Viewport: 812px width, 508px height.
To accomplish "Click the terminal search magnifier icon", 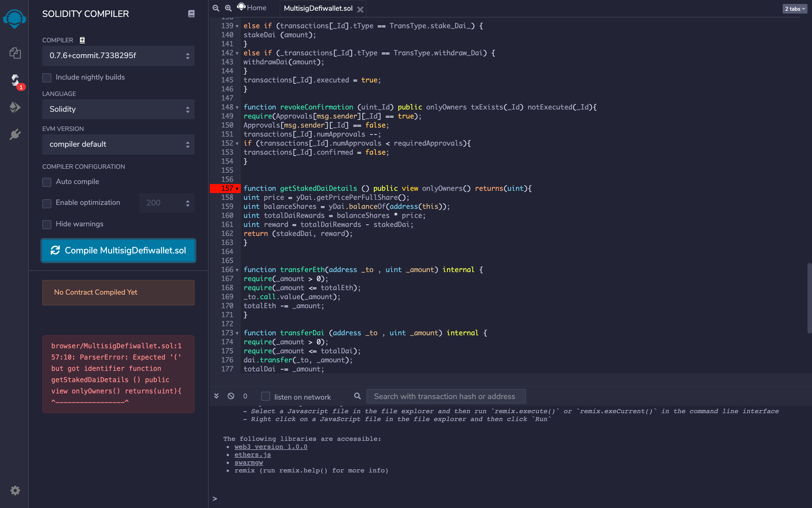I will click(x=358, y=396).
